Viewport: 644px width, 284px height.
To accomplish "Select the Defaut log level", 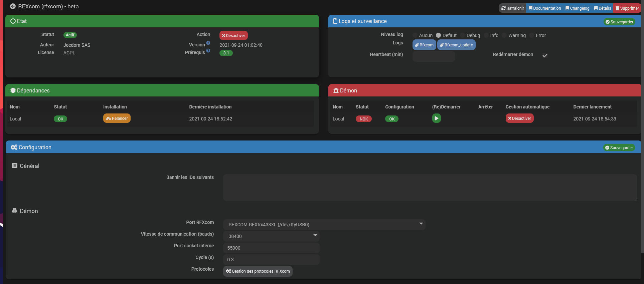I will [439, 35].
